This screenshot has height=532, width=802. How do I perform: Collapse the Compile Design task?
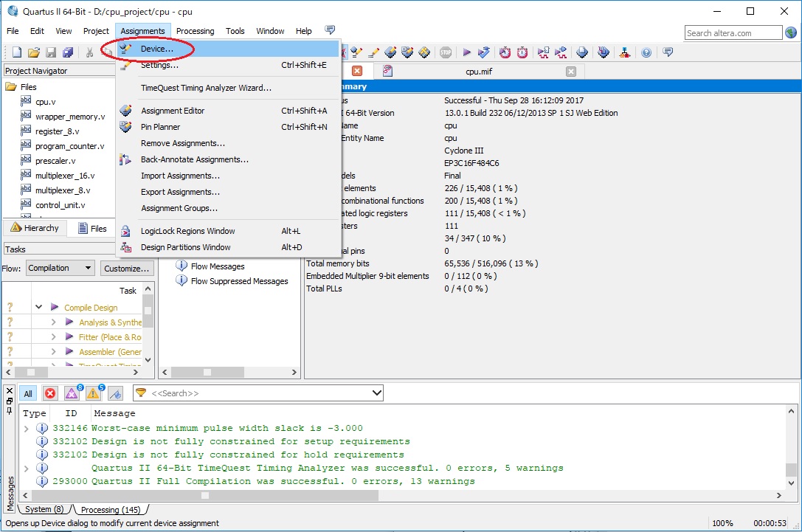[38, 307]
